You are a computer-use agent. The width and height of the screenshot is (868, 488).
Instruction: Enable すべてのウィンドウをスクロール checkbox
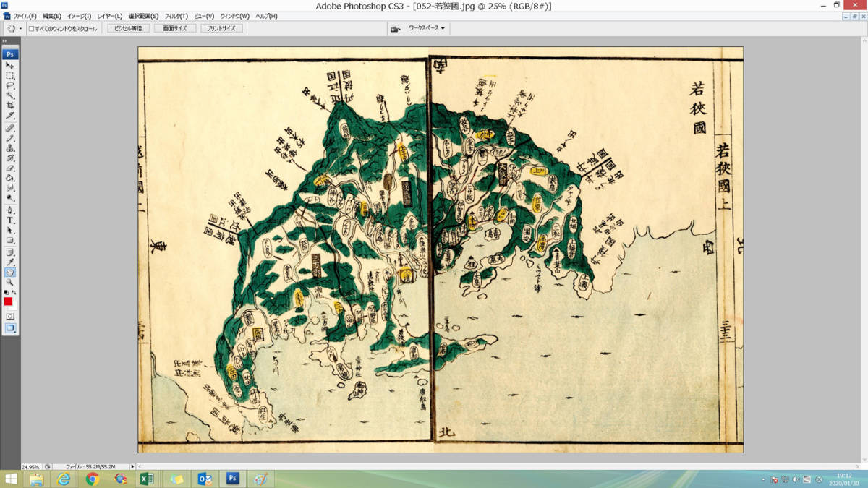pos(31,28)
